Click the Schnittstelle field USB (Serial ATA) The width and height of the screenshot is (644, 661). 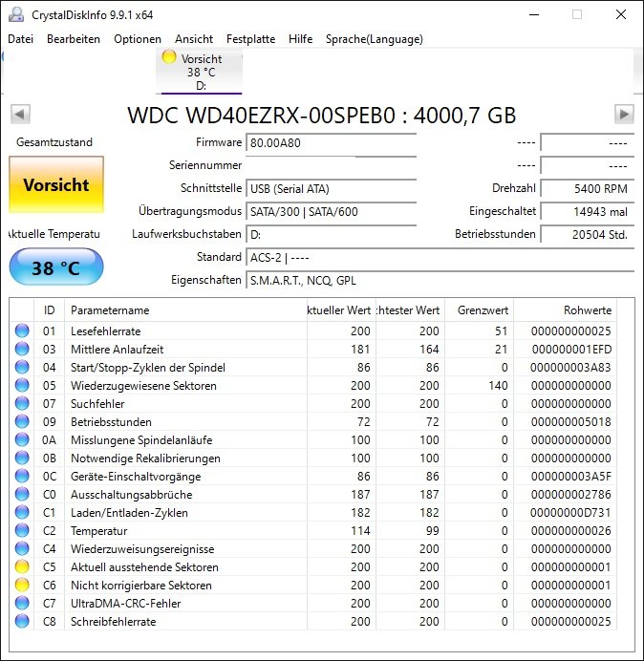pyautogui.click(x=331, y=188)
